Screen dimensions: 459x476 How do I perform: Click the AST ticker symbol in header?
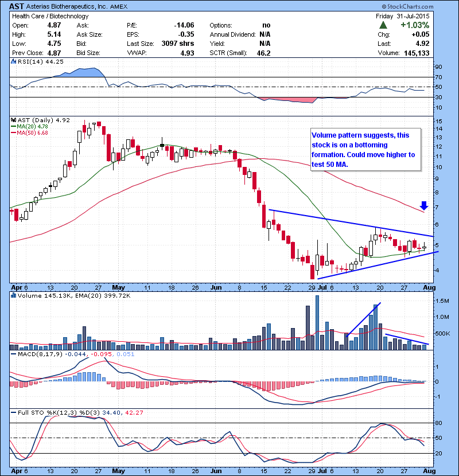pyautogui.click(x=17, y=6)
